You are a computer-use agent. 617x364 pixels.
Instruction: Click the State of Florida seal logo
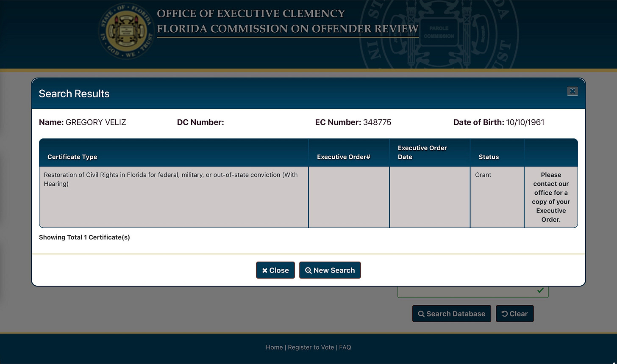tap(125, 31)
